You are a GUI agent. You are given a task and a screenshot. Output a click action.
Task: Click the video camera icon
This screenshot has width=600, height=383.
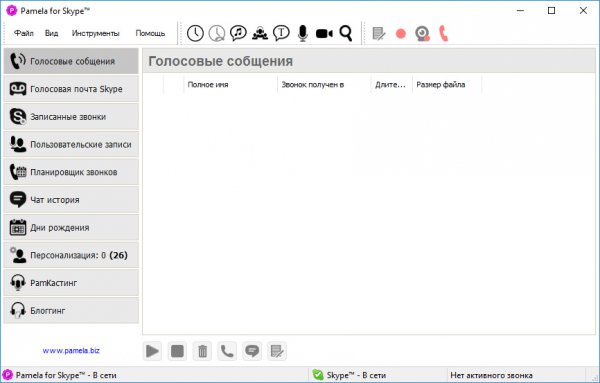324,34
